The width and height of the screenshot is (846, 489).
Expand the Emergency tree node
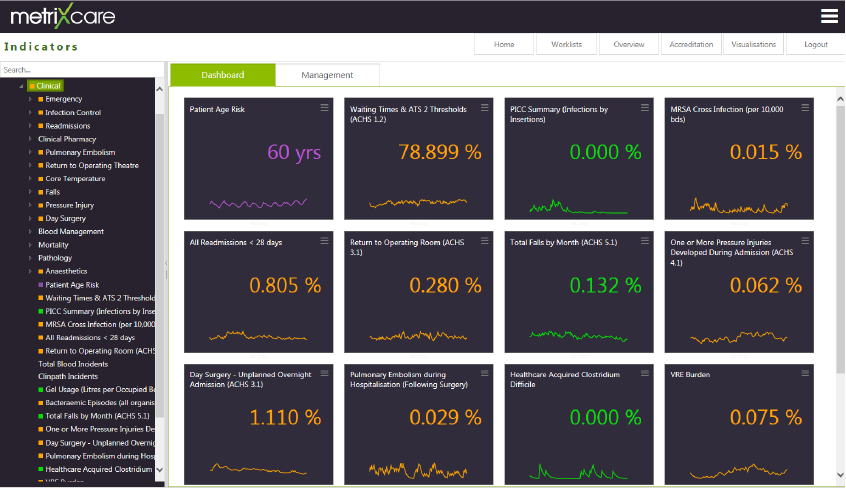30,99
